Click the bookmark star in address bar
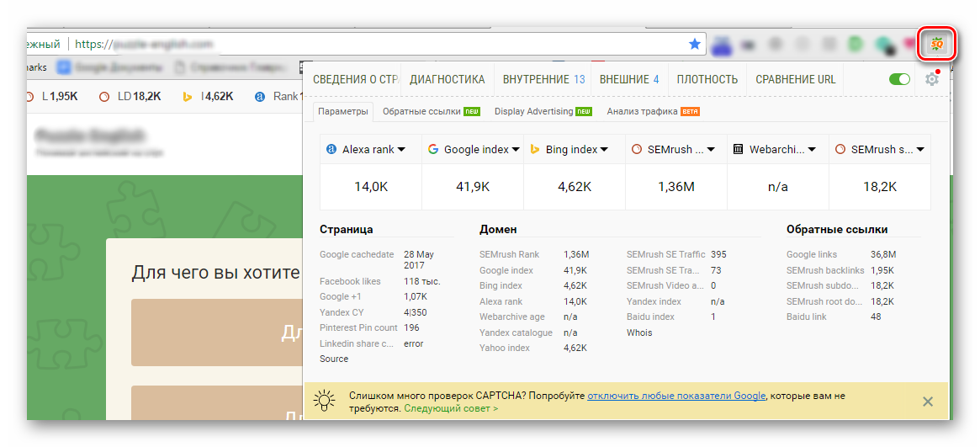Screen dimensions: 980x447 694,44
